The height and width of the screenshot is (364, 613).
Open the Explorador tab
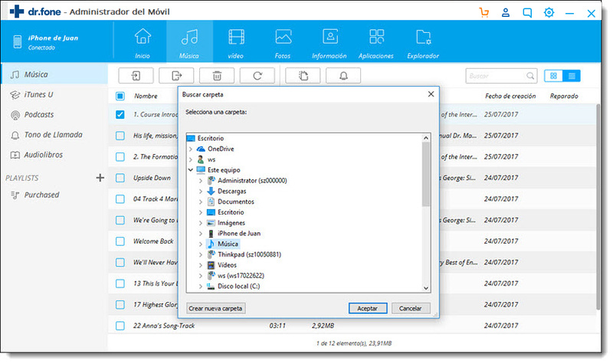(x=423, y=42)
